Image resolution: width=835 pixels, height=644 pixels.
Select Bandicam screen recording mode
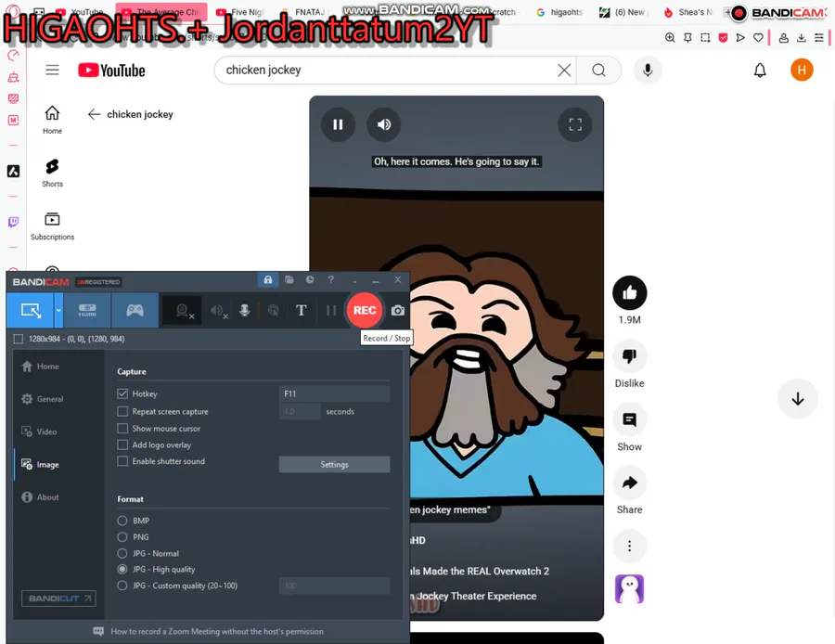pos(31,310)
